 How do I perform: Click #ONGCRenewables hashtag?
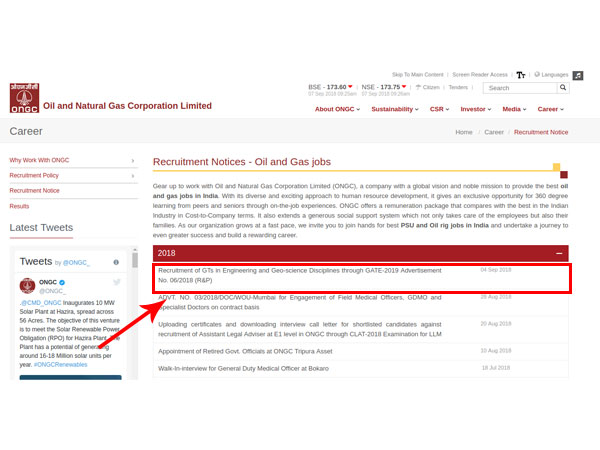coord(60,365)
